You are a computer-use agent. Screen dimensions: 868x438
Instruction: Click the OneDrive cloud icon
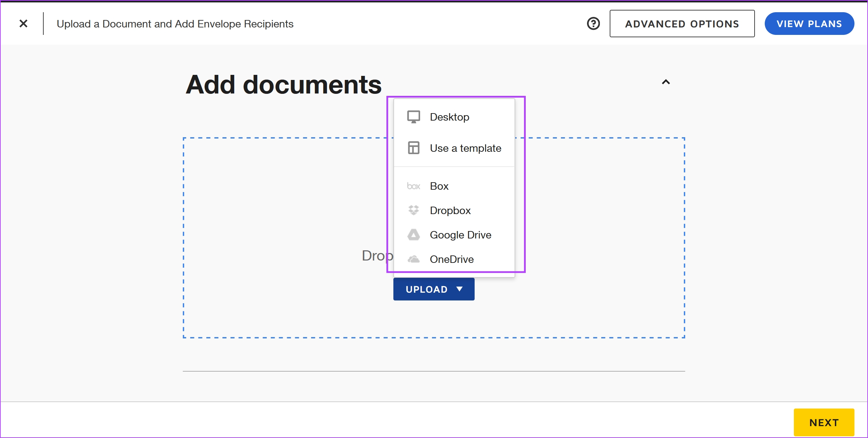413,259
